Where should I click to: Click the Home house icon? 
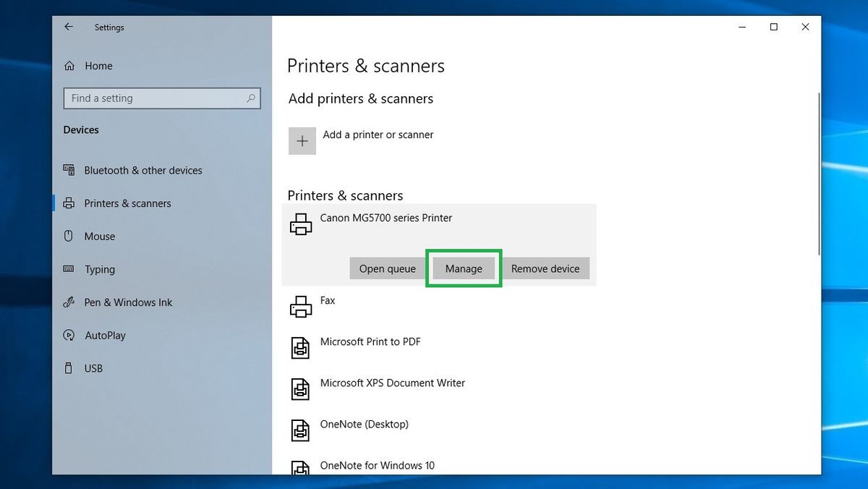69,66
